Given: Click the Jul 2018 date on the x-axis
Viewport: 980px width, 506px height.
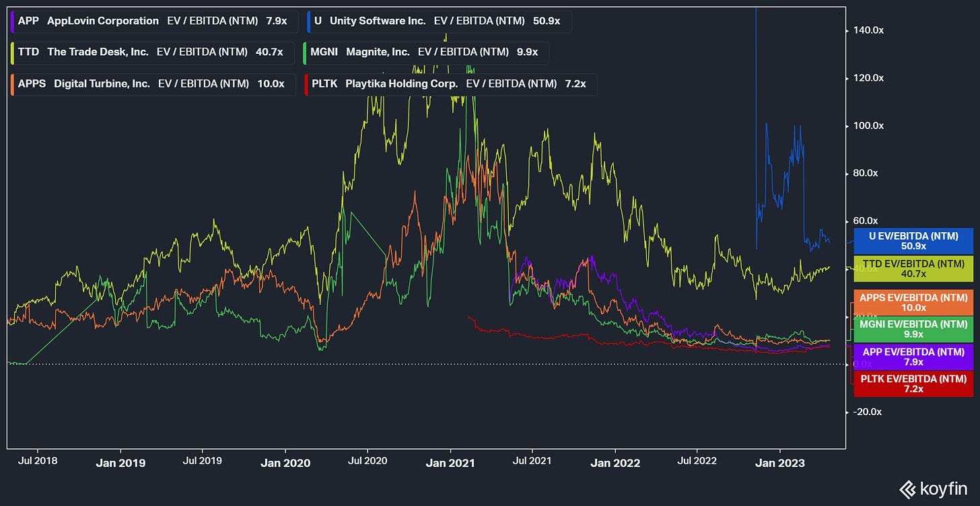Looking at the screenshot, I should 37,461.
